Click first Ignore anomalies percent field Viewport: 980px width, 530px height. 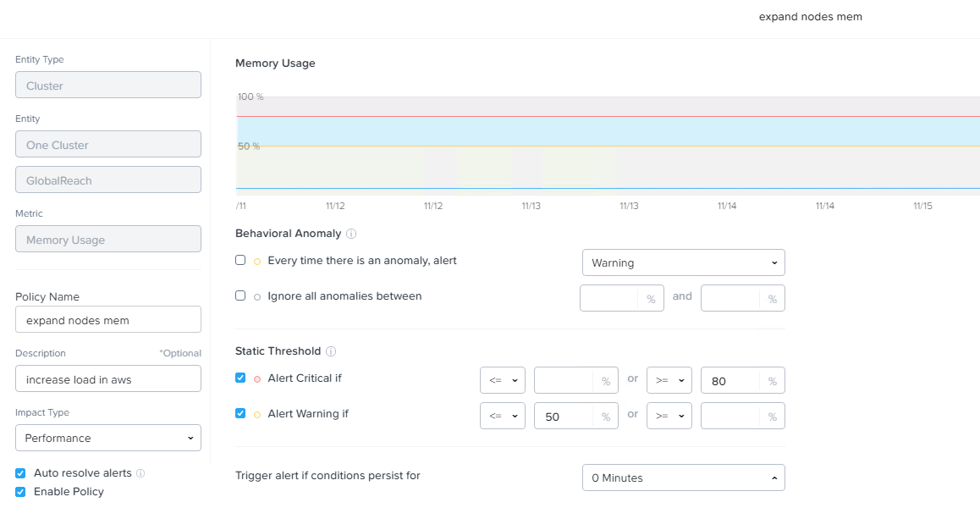click(621, 298)
